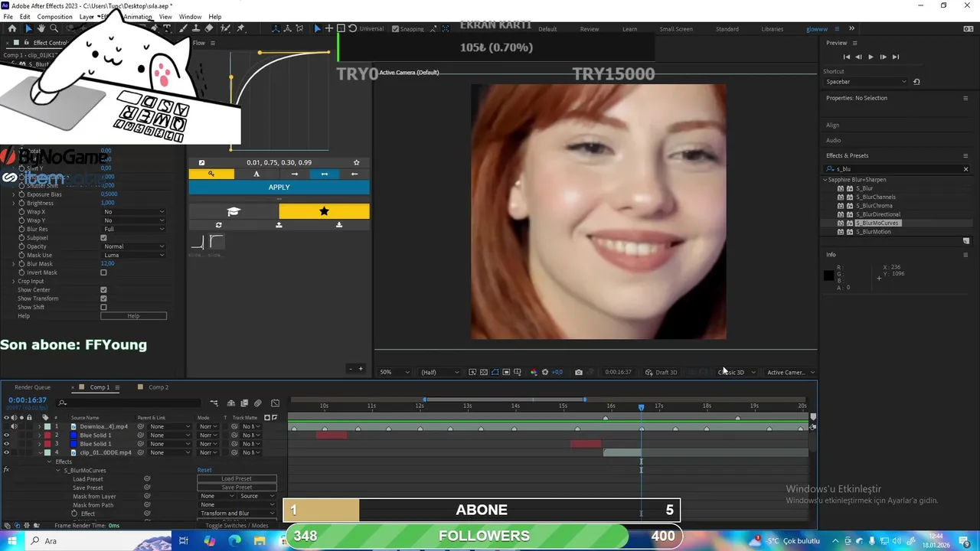Image resolution: width=980 pixels, height=551 pixels.
Task: Toggle the Snapping checkbox in toolbar
Action: click(395, 29)
